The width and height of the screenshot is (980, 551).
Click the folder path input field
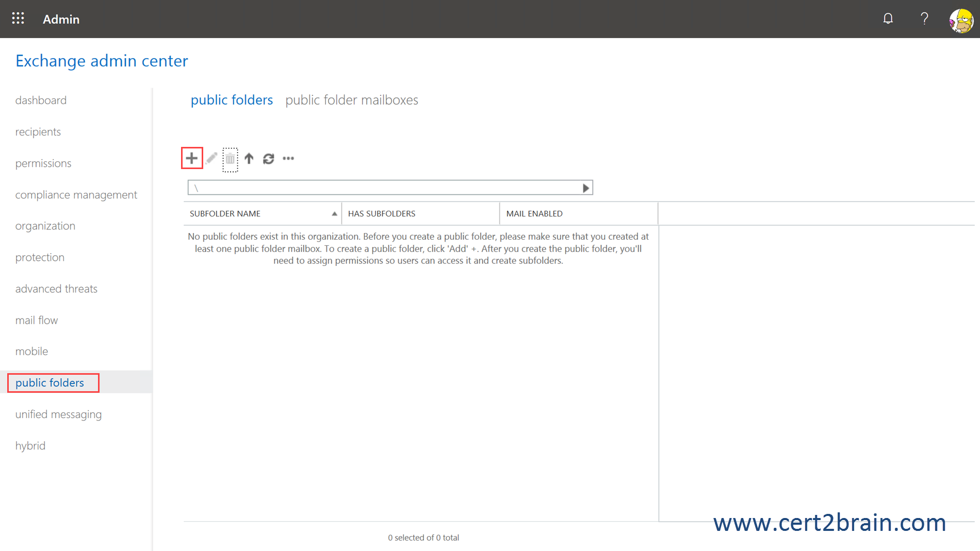pos(390,188)
